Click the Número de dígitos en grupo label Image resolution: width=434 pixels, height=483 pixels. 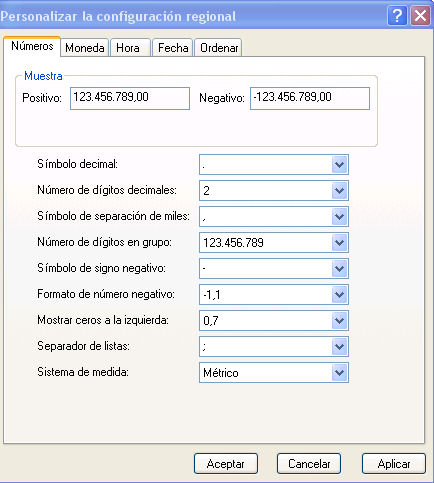[x=104, y=242]
